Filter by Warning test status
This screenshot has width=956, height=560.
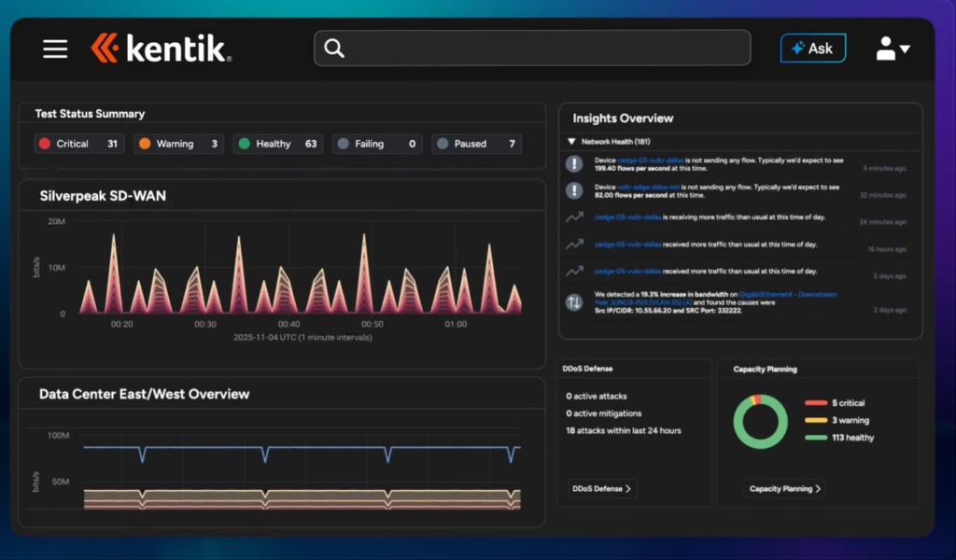178,144
